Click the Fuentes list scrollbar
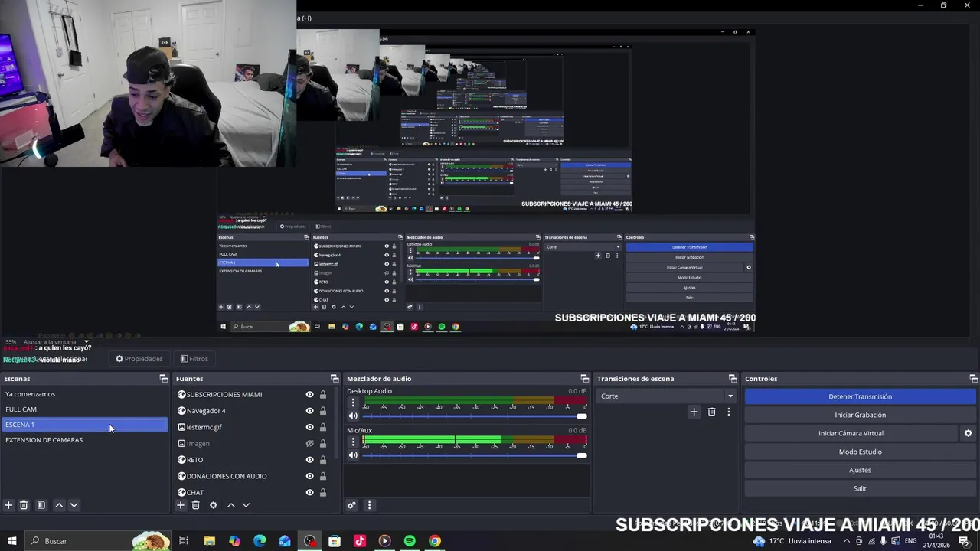This screenshot has height=551, width=980. pos(336,425)
